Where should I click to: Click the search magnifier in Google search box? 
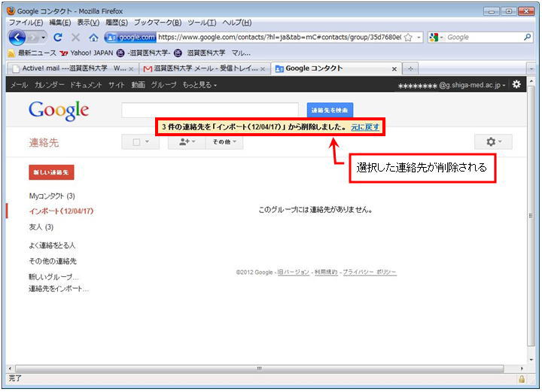tap(527, 37)
